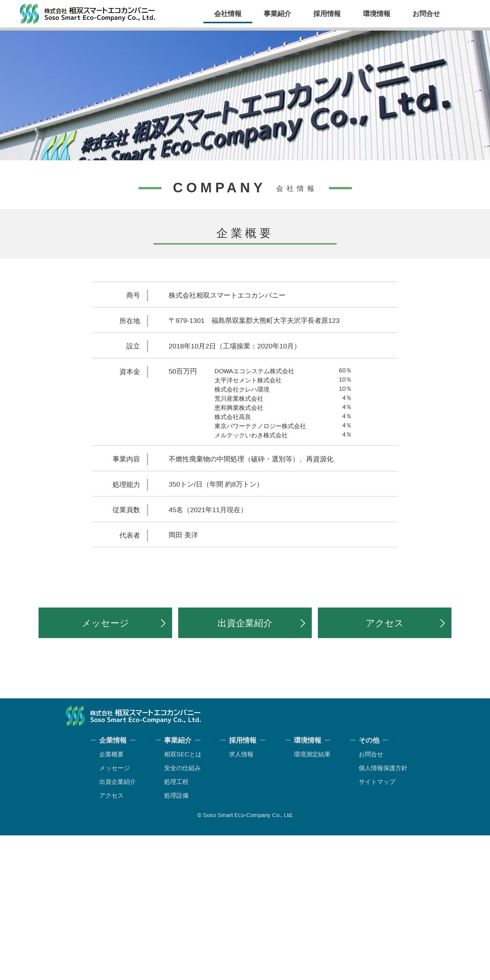Open footer link 相双SECとは

(183, 754)
